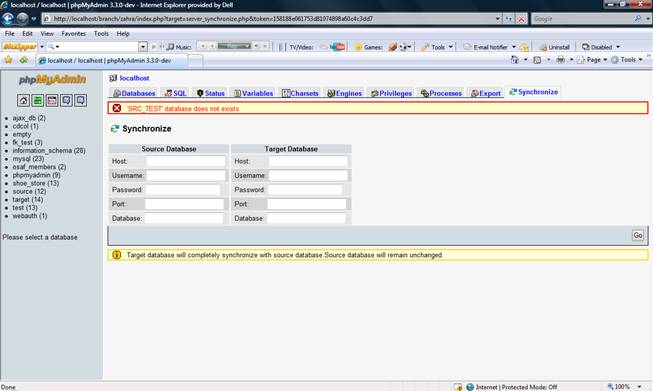Click the Go button
The height and width of the screenshot is (391, 653).
638,235
